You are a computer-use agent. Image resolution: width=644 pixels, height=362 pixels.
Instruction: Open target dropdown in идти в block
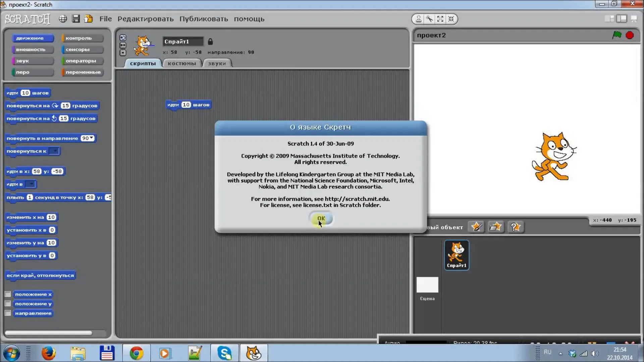pos(30,184)
